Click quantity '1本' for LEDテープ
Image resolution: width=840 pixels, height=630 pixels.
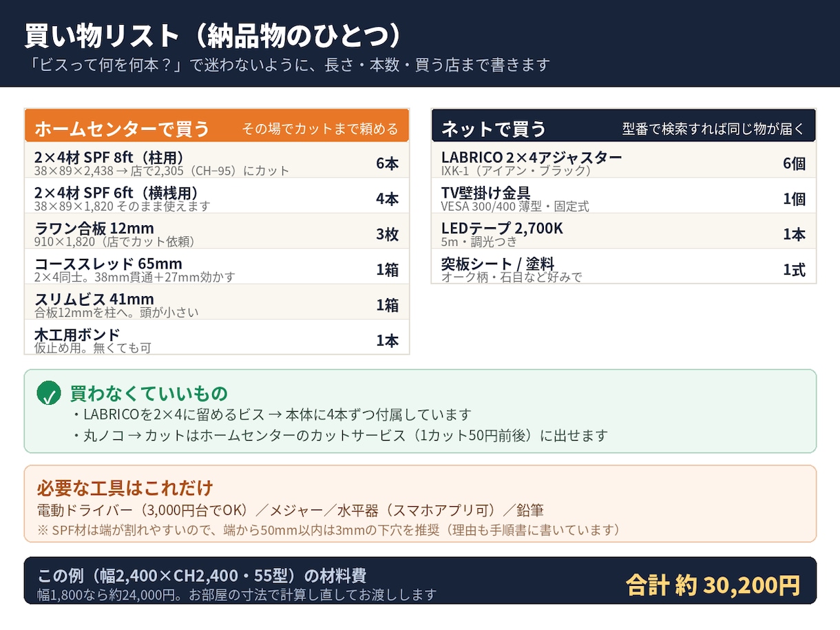click(794, 235)
